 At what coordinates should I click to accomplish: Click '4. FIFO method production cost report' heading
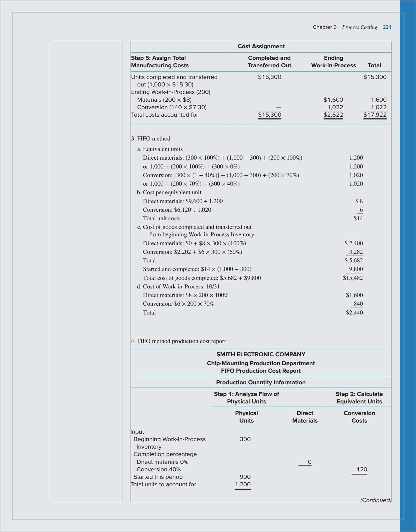[178, 341]
